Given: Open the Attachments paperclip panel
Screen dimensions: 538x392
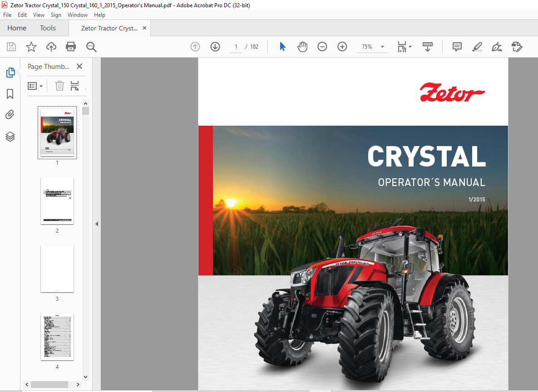Looking at the screenshot, I should click(x=10, y=114).
